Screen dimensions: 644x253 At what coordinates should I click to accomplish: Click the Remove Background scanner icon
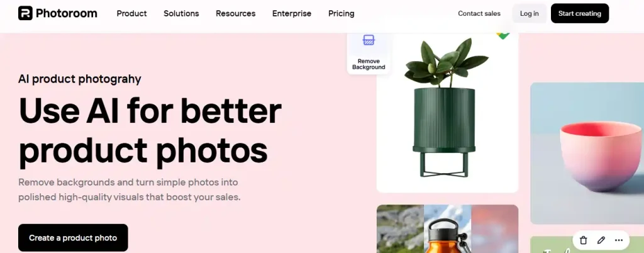[369, 40]
